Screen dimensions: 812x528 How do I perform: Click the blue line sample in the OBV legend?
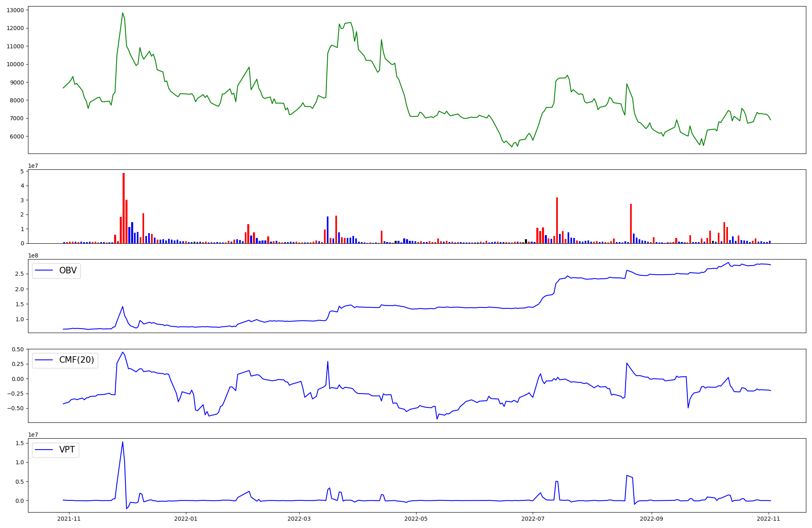click(44, 270)
